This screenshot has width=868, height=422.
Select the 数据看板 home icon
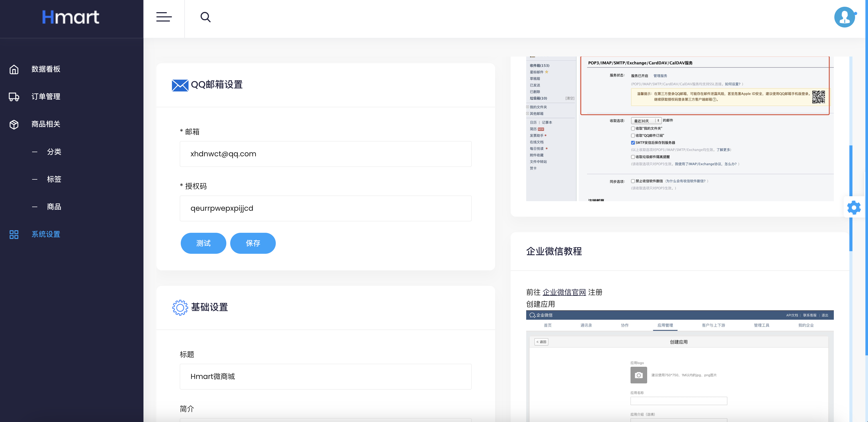[x=14, y=69]
